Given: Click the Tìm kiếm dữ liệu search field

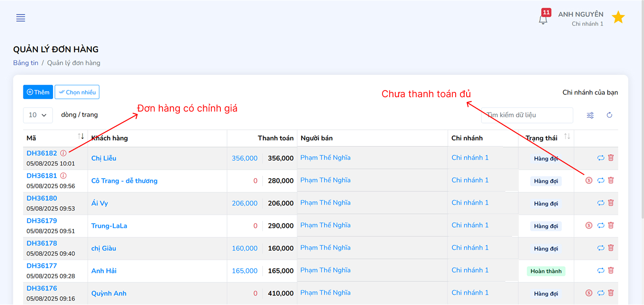Looking at the screenshot, I should coord(527,115).
